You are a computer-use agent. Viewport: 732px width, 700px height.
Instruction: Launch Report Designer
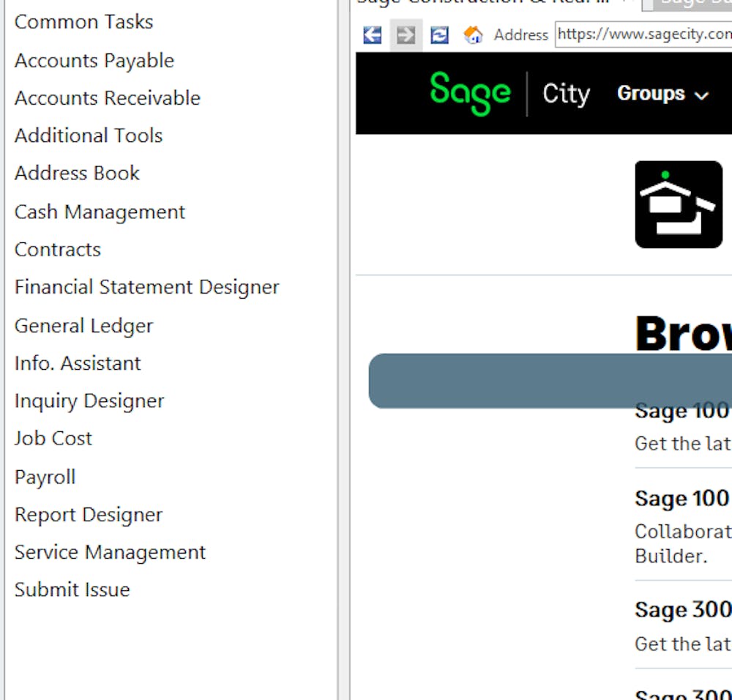click(x=89, y=515)
